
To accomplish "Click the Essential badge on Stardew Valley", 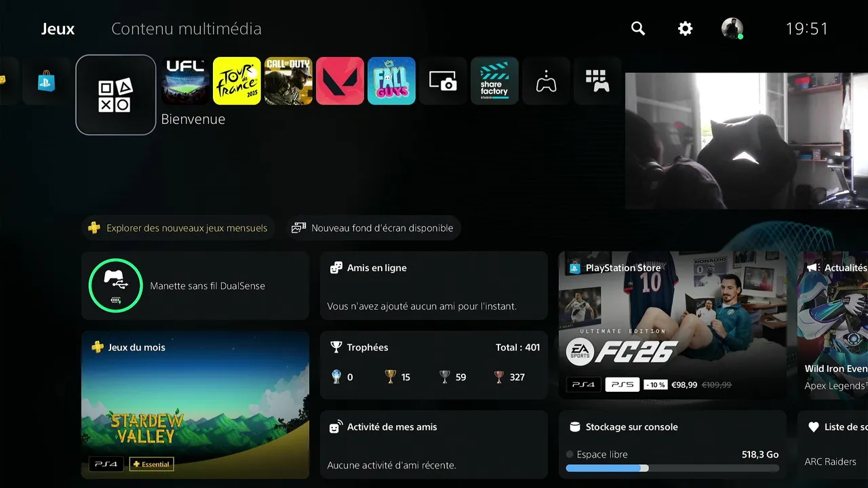I will (x=152, y=464).
